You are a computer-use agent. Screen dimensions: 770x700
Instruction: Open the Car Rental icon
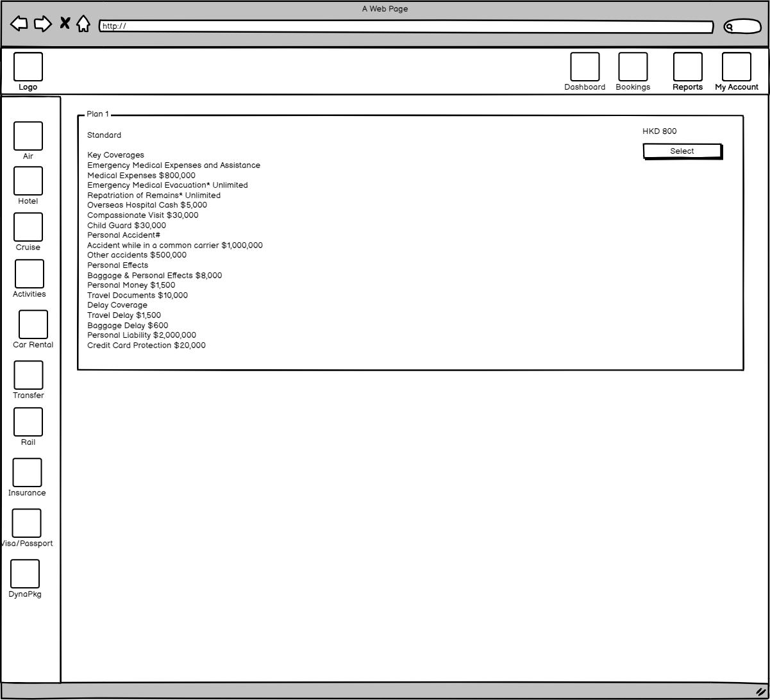point(33,324)
